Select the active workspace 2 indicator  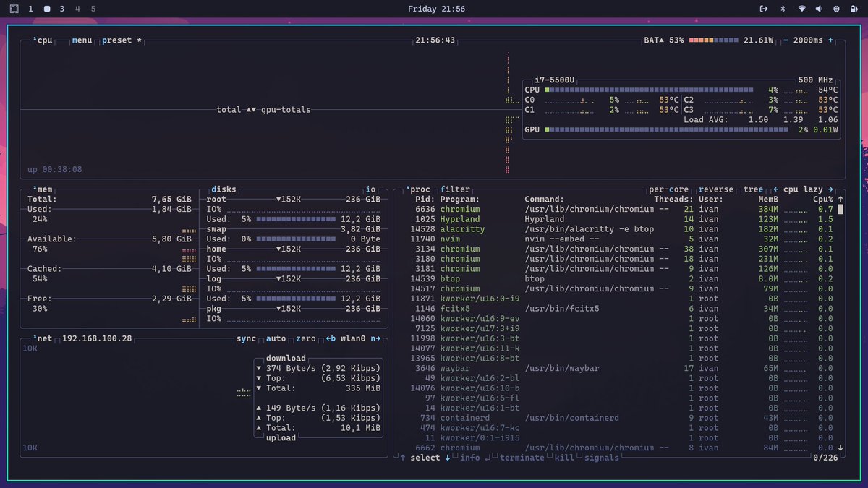47,9
